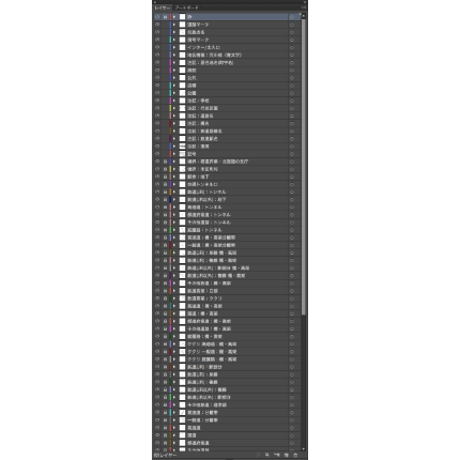The width and height of the screenshot is (460, 460).
Task: Click the target circle of the 国道 layer
Action: [x=292, y=435]
